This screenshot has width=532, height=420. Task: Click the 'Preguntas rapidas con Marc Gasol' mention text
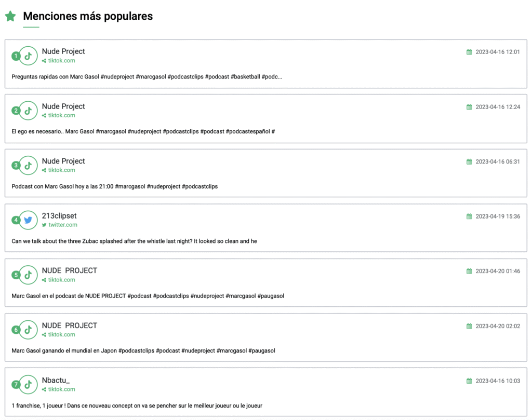coord(147,77)
